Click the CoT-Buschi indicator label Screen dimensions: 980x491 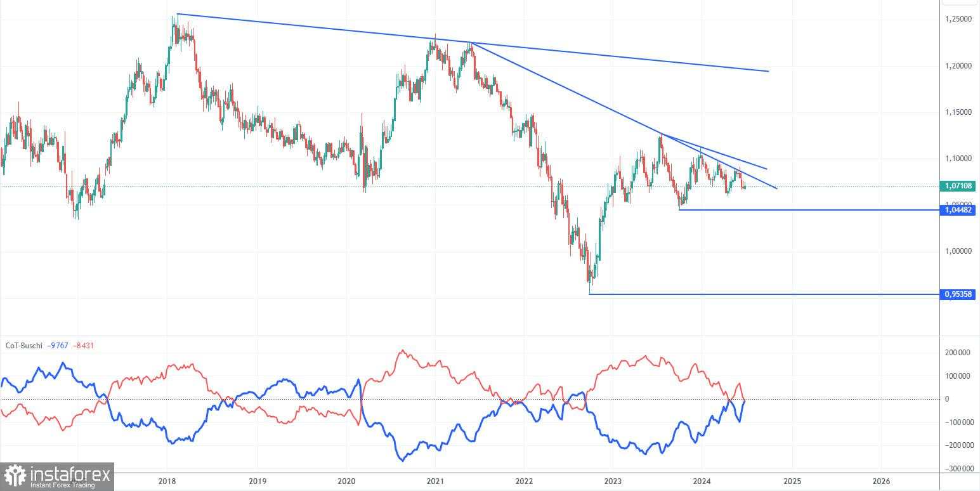point(23,346)
